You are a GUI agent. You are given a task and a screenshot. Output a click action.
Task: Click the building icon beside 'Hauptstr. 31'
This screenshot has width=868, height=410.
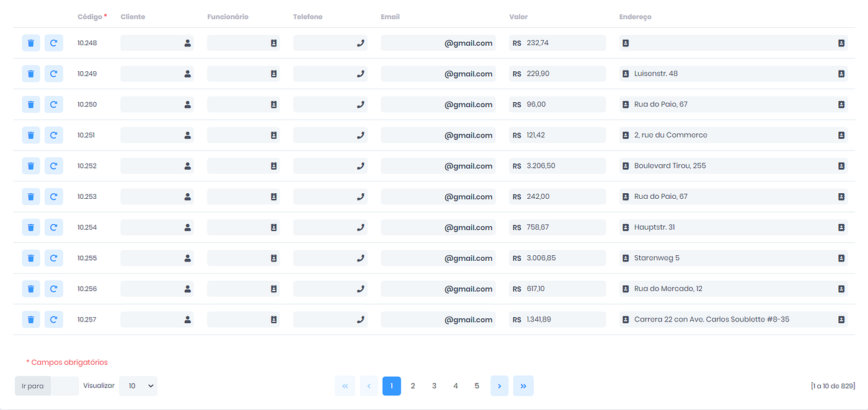pos(626,227)
